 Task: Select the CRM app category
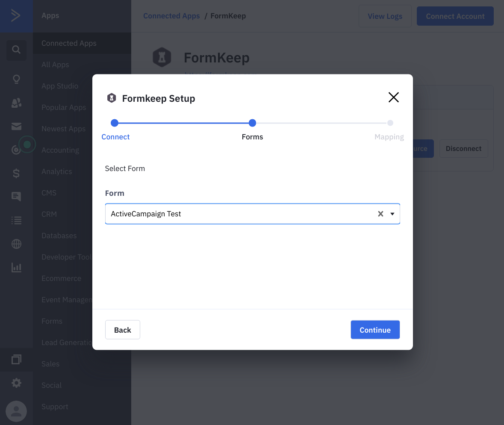coord(49,214)
